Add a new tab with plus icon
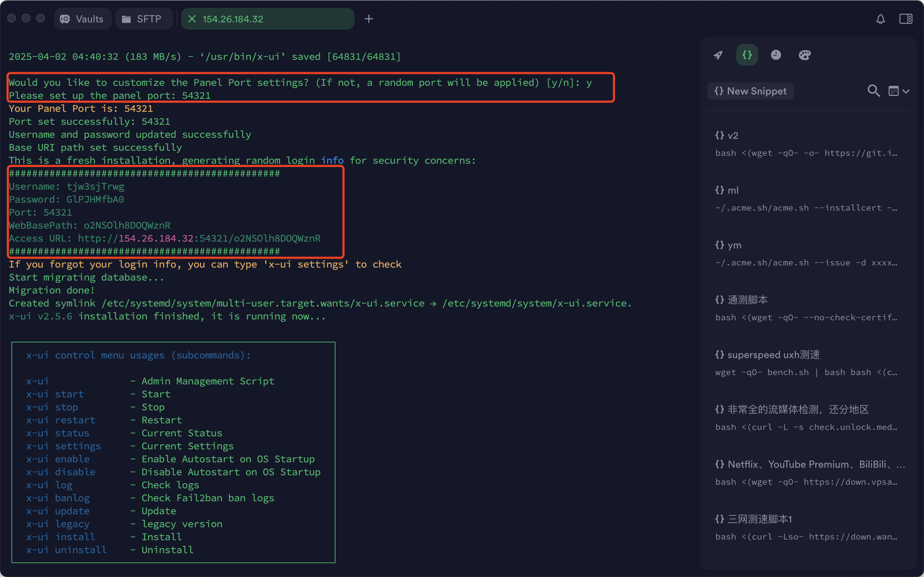The image size is (924, 577). [x=369, y=19]
